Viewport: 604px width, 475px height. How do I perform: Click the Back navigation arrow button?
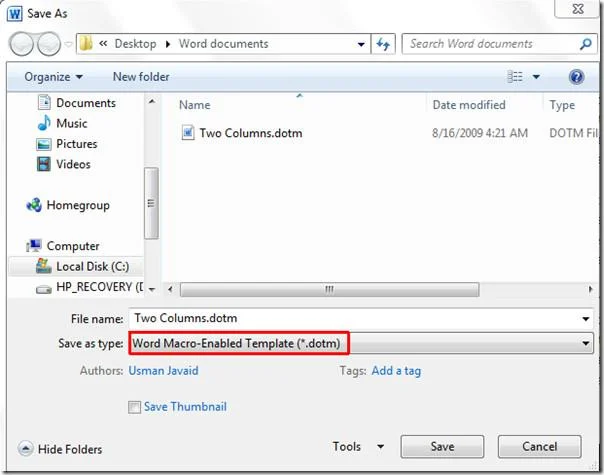click(x=21, y=44)
